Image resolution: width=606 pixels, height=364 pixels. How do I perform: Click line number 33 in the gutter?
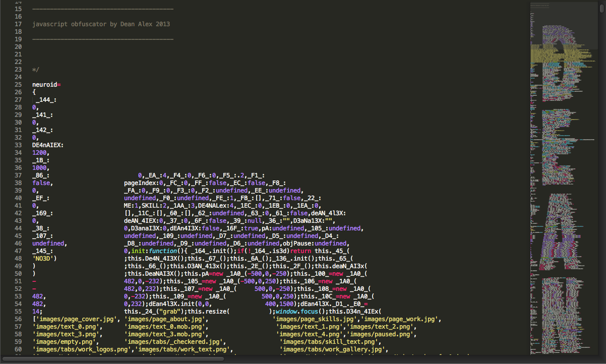point(18,145)
